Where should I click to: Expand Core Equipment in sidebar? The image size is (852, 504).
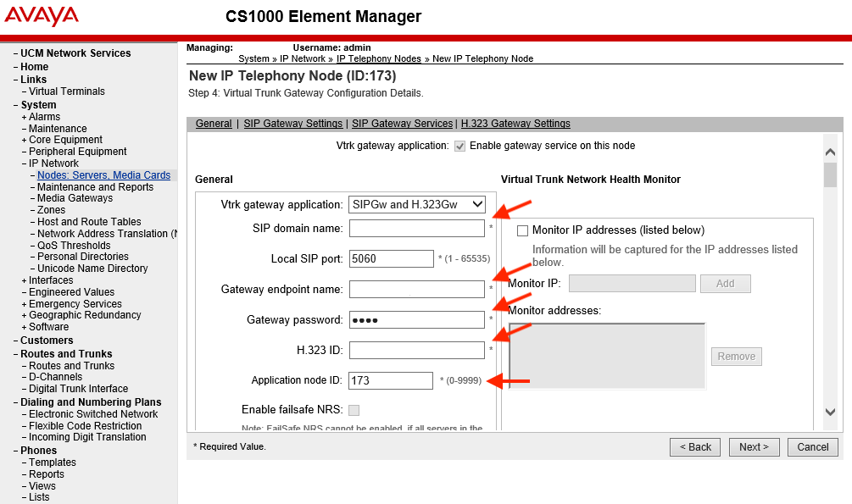click(24, 140)
